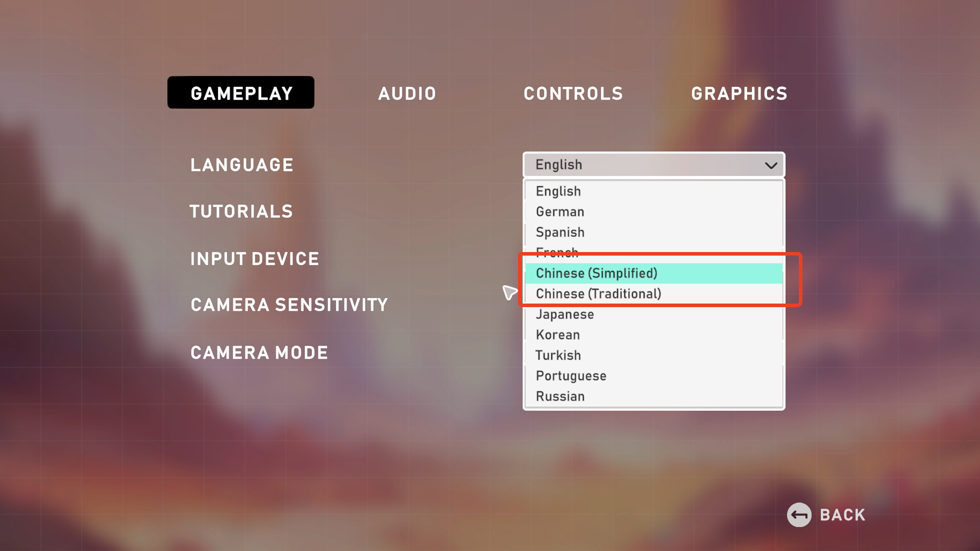
Task: Switch to the Audio tab
Action: click(407, 93)
